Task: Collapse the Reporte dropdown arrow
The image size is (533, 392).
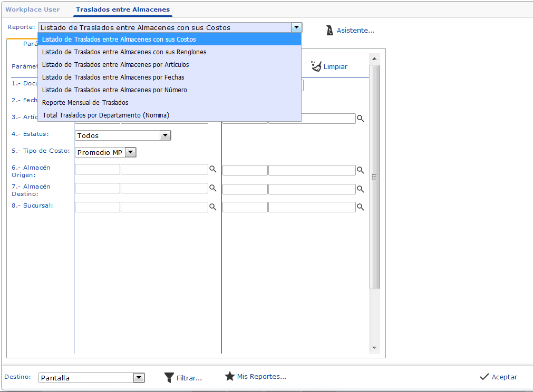Action: tap(296, 27)
